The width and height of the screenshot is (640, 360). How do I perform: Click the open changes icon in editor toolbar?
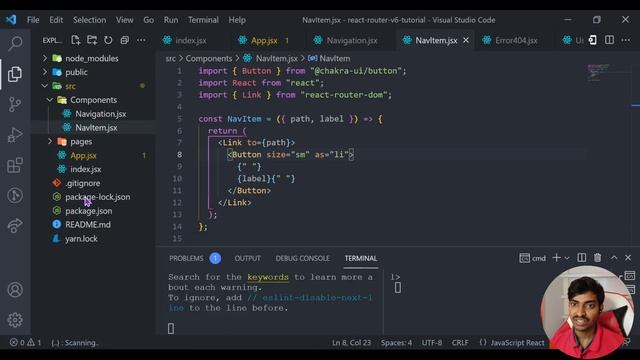(x=593, y=40)
